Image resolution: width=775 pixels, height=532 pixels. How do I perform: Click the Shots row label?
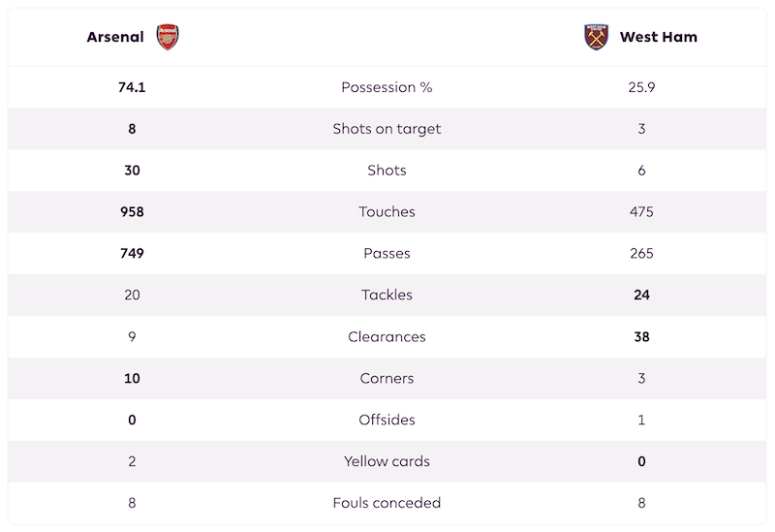[387, 171]
